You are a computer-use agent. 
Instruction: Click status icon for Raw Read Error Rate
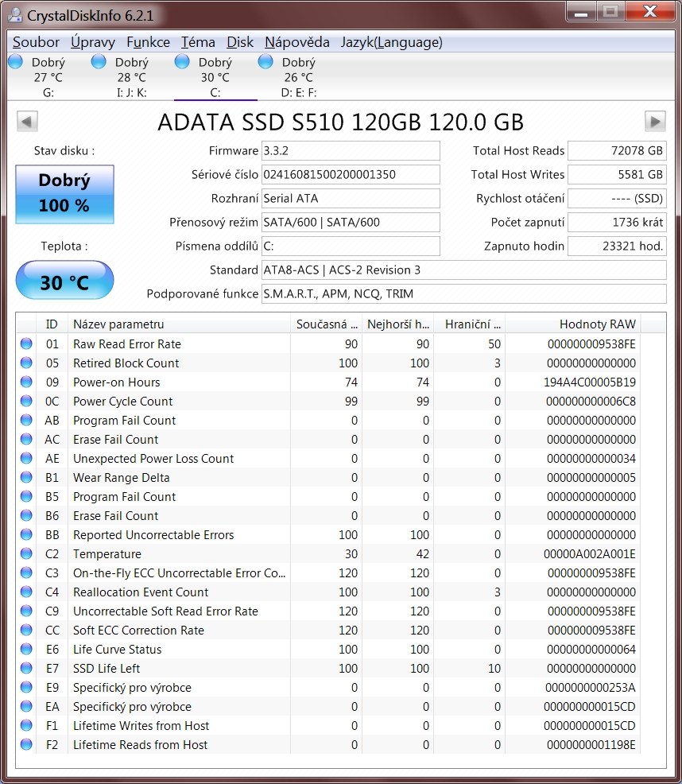[26, 343]
